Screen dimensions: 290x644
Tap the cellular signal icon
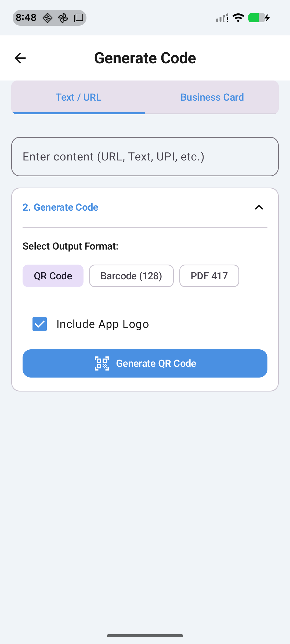click(222, 18)
